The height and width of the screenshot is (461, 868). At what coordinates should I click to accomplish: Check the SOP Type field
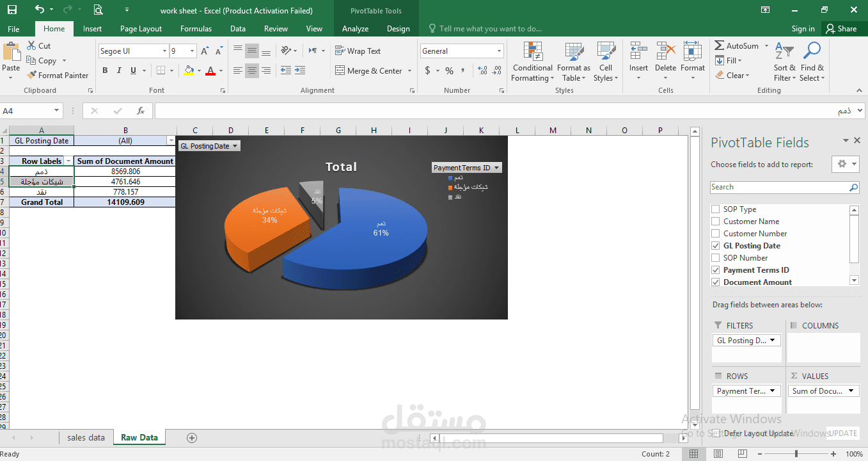click(716, 209)
